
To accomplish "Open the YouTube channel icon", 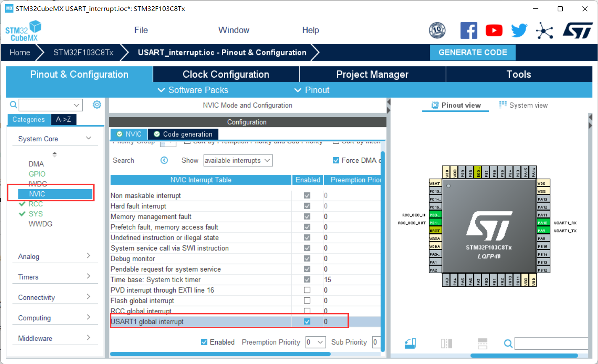I will [494, 30].
